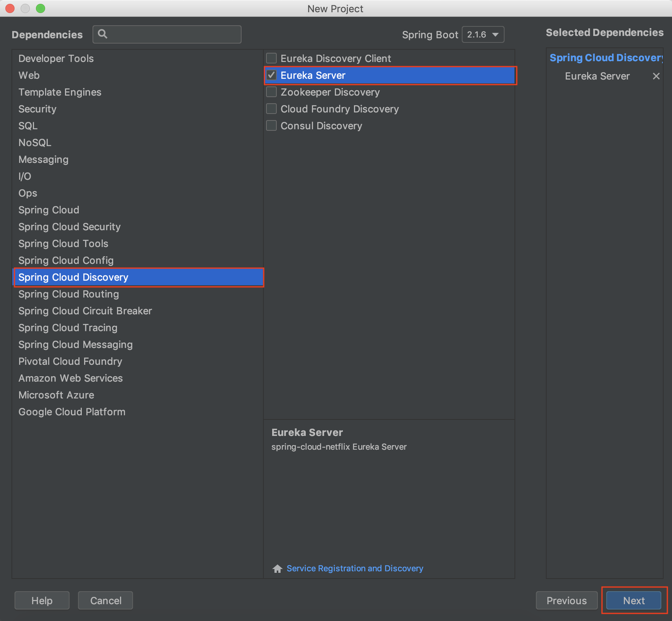
Task: Select Spring Cloud Config category
Action: click(138, 260)
